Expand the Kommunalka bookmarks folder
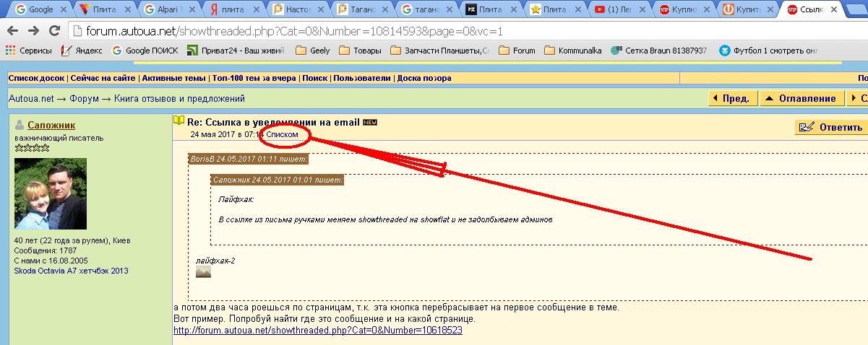The height and width of the screenshot is (345, 868). click(x=572, y=51)
